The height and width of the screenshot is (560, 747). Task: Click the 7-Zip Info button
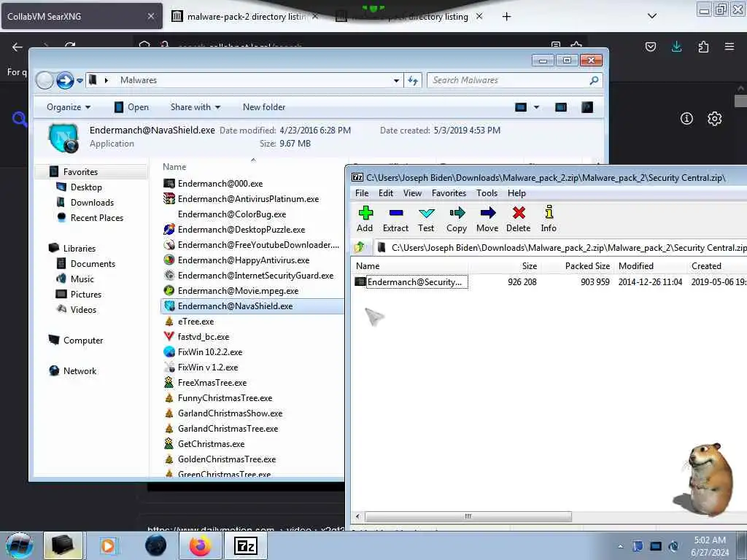[x=549, y=219]
